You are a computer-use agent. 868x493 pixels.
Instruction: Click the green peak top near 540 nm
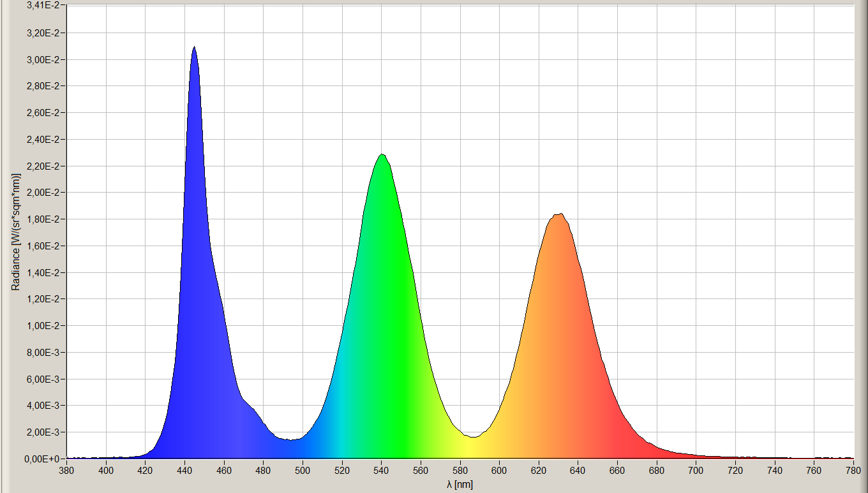click(x=382, y=155)
